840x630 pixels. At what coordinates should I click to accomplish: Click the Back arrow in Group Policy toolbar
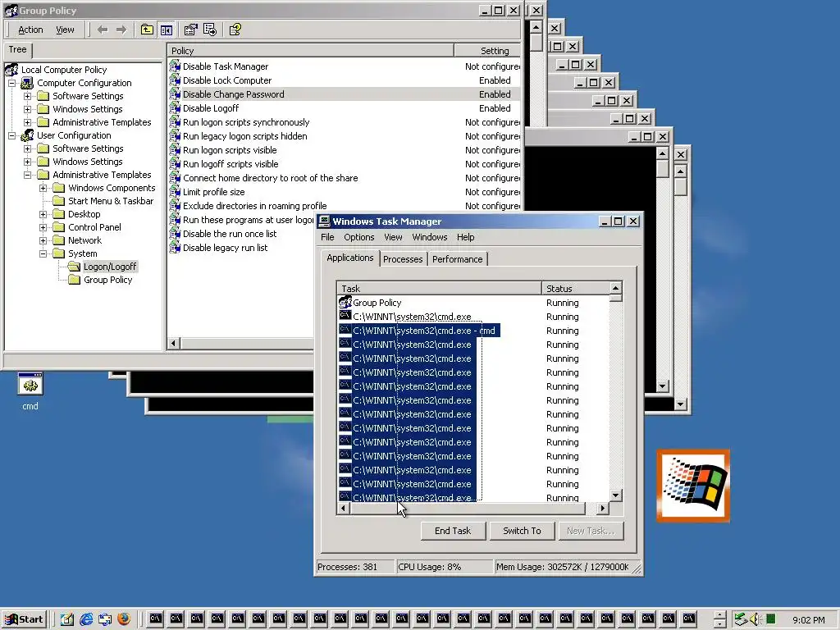pos(103,30)
